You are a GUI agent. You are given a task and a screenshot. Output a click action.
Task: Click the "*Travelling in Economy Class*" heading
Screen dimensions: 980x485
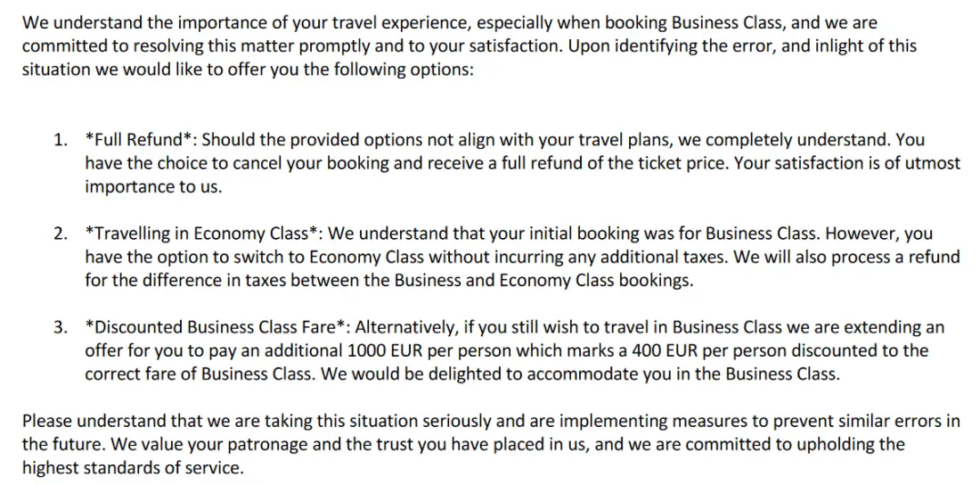(x=202, y=234)
